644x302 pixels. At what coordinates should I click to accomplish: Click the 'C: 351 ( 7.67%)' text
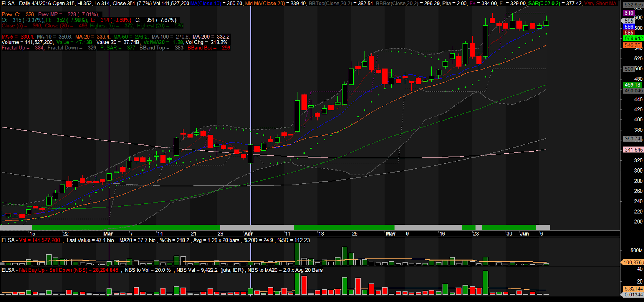(156, 20)
